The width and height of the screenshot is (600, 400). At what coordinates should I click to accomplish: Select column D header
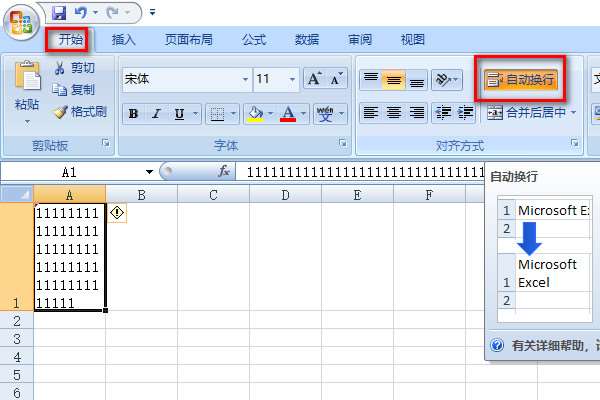[x=285, y=195]
